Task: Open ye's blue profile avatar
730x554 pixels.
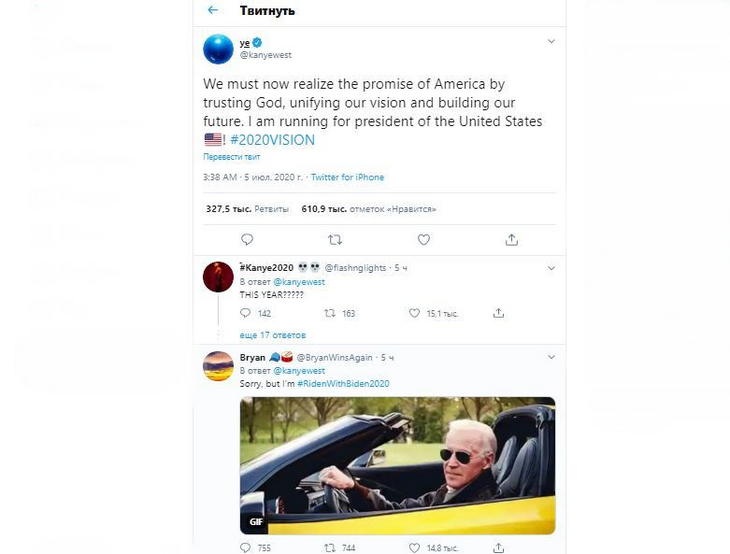Action: point(218,49)
